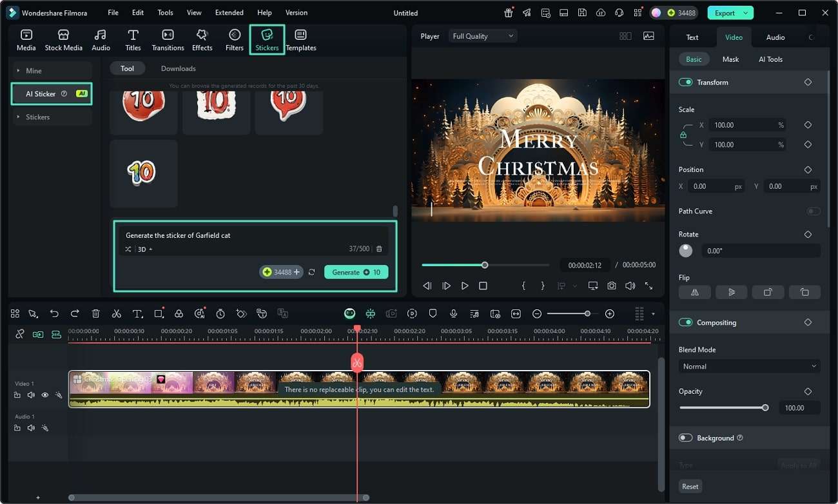Take a snapshot with the camera icon
The width and height of the screenshot is (838, 504).
[612, 286]
